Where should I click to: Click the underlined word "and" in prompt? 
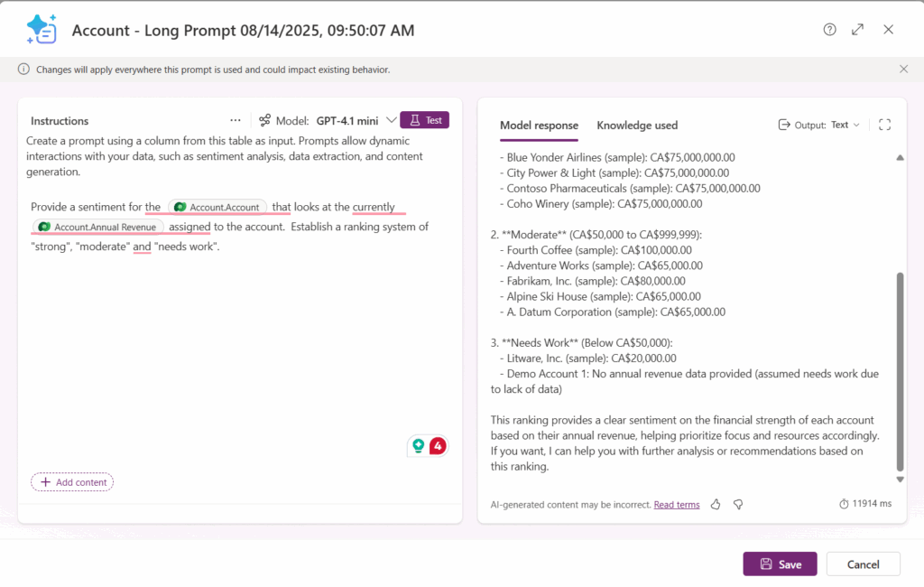click(142, 247)
